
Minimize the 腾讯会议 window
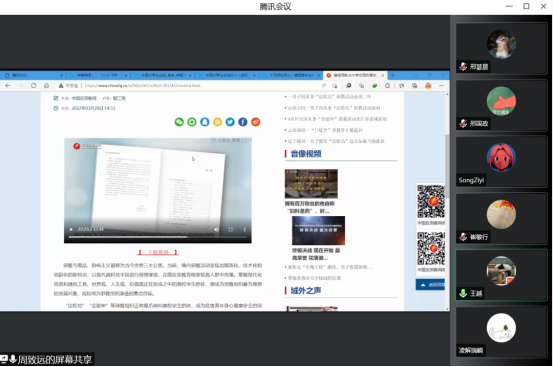click(x=509, y=6)
